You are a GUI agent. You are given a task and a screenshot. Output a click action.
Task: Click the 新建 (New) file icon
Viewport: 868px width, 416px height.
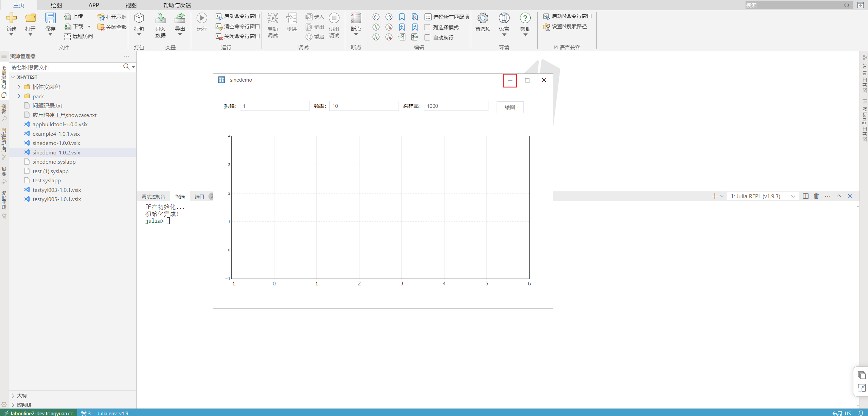[x=11, y=18]
